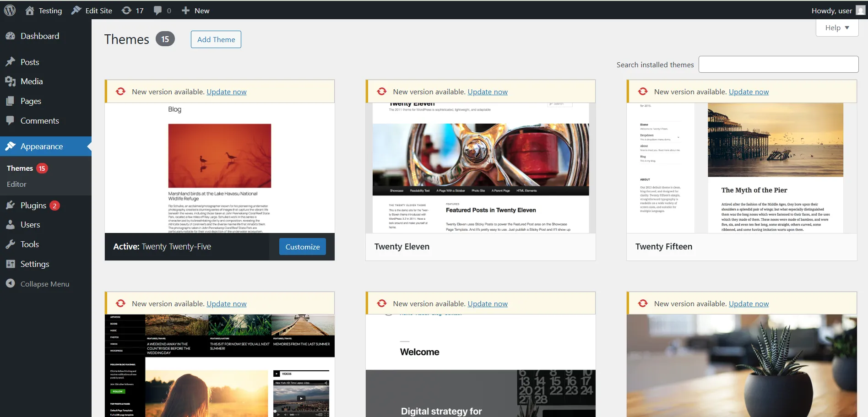Open Dashboard menu item
The width and height of the screenshot is (868, 417).
46,36
